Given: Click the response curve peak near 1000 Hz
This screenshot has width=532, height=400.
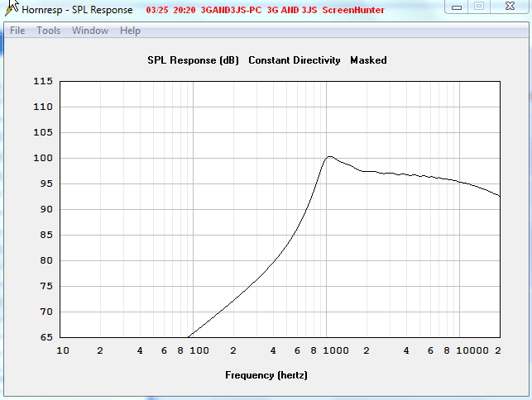Looking at the screenshot, I should [x=329, y=156].
